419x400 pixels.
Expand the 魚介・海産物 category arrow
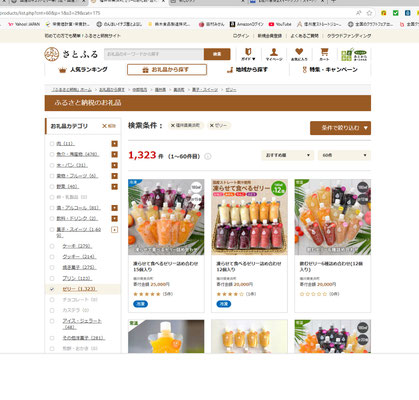[x=114, y=154]
